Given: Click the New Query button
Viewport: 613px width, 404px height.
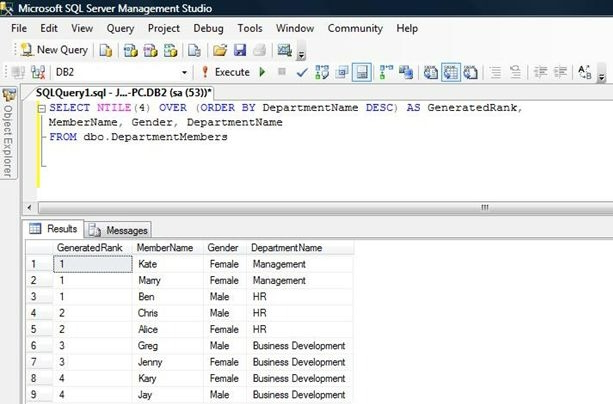Looking at the screenshot, I should tap(54, 50).
